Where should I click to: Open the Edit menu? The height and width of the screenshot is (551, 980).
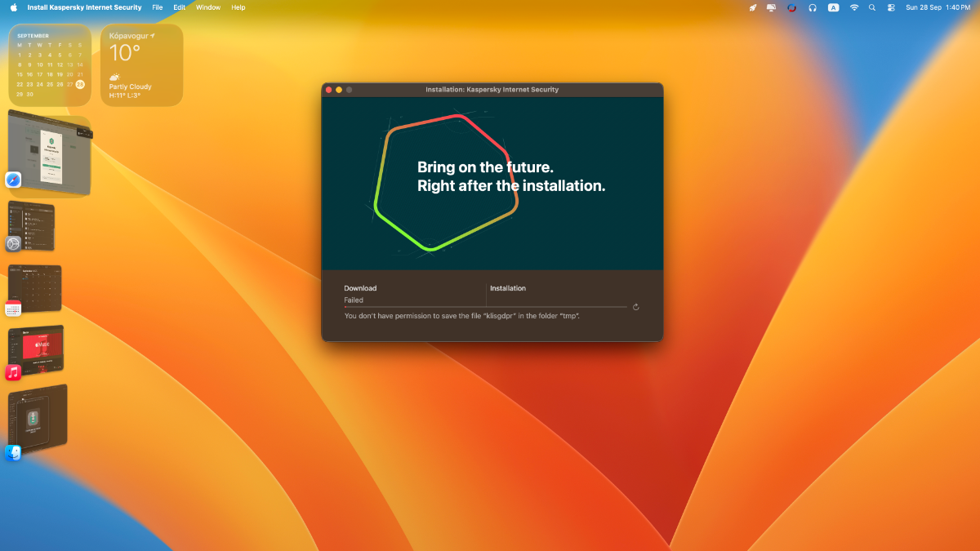pos(180,7)
